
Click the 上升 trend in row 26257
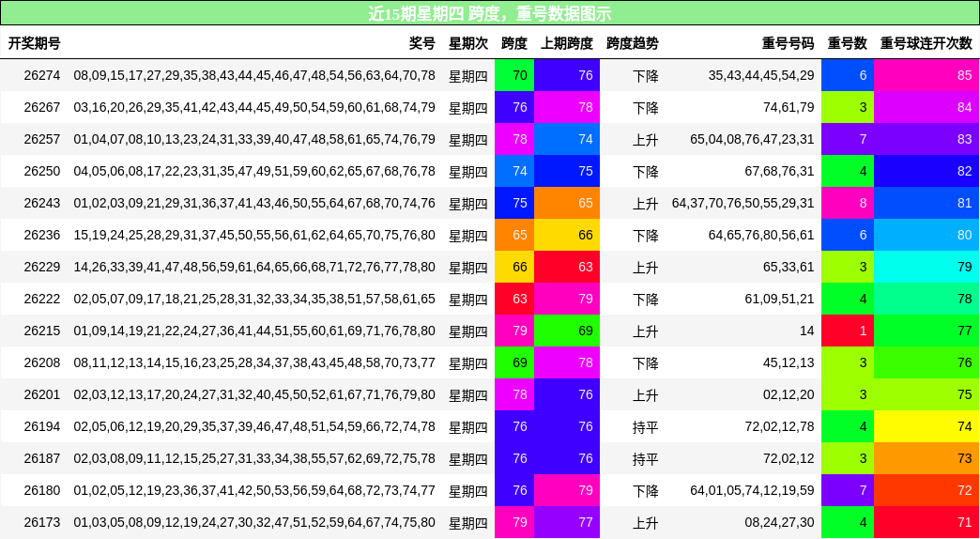645,139
